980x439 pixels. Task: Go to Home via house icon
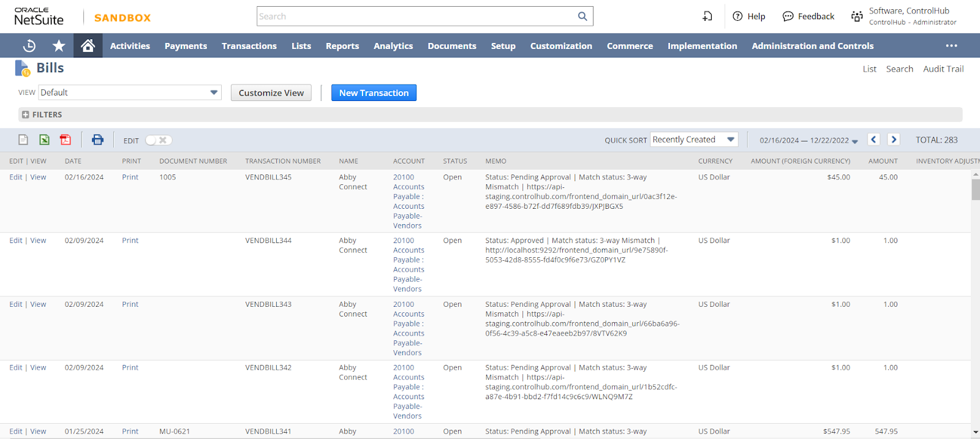pyautogui.click(x=88, y=46)
